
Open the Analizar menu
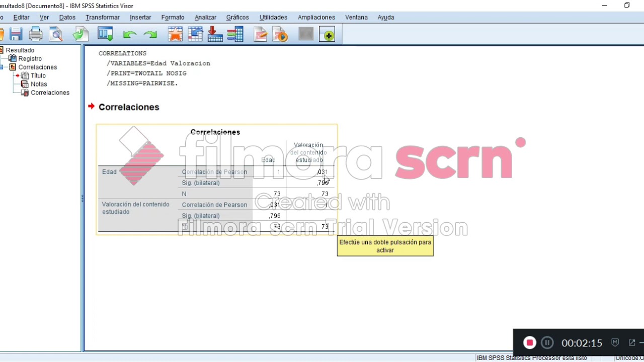[205, 17]
